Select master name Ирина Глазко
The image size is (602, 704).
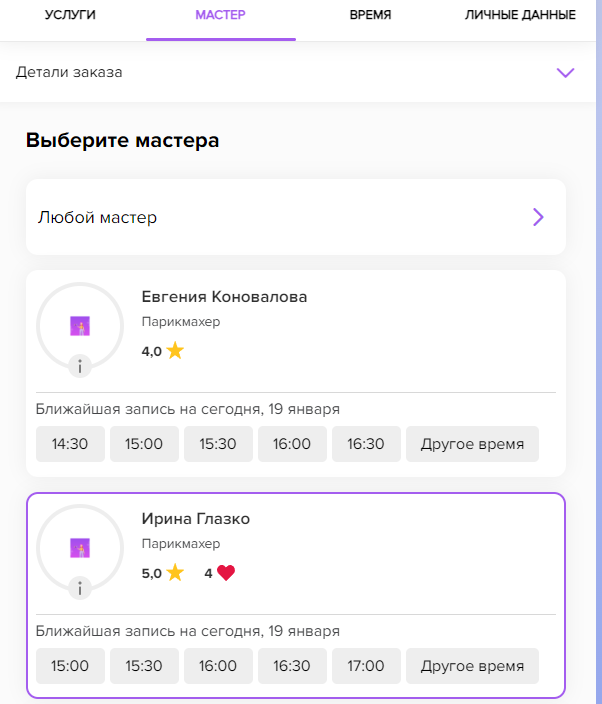[196, 519]
